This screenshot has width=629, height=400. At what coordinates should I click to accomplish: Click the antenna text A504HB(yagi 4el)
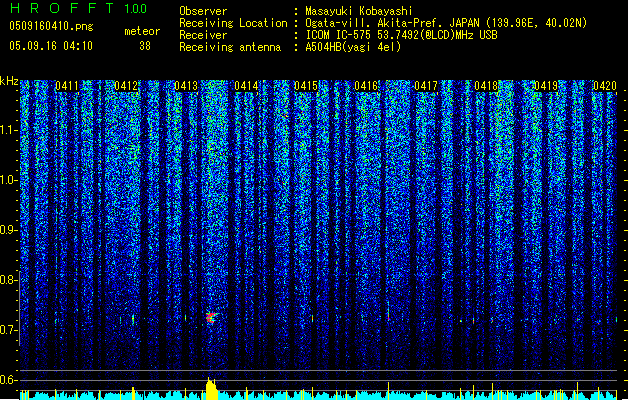353,47
